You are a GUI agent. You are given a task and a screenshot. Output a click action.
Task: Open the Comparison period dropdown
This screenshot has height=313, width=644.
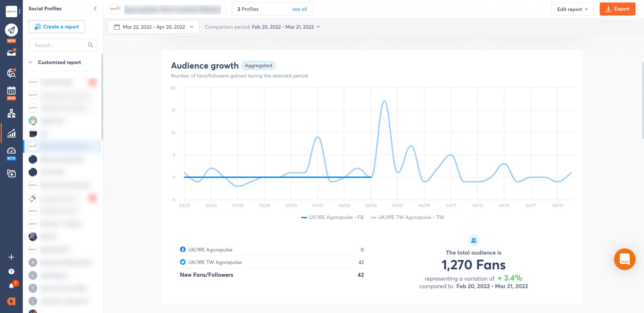coord(262,27)
